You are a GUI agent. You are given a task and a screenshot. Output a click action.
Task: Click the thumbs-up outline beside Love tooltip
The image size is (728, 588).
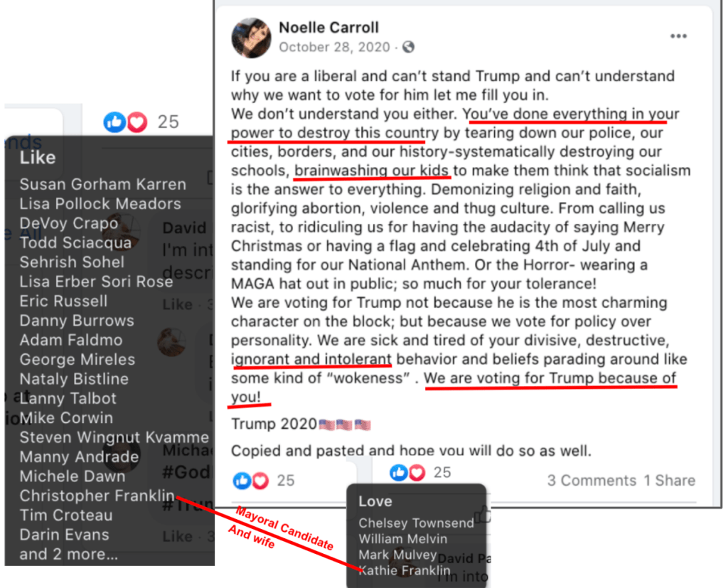[x=483, y=514]
